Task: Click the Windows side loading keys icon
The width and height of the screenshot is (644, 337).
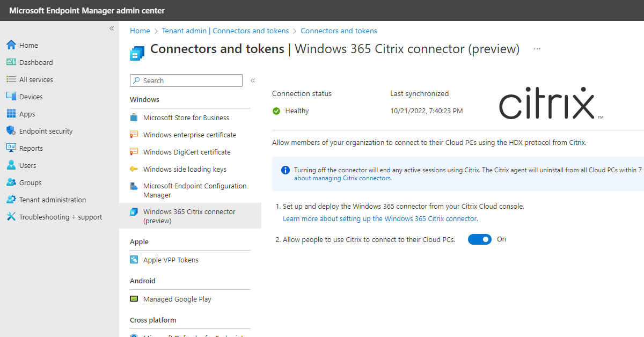Action: [135, 169]
